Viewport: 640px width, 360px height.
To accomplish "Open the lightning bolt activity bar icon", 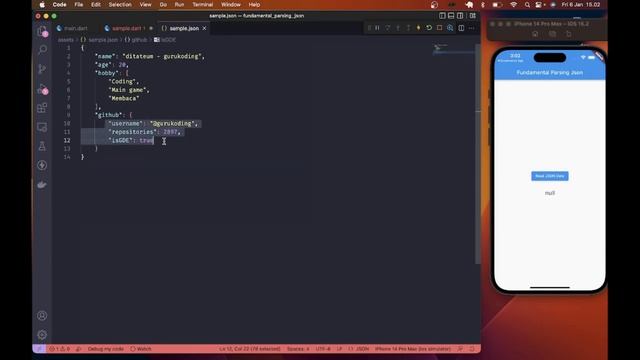I will (x=42, y=165).
